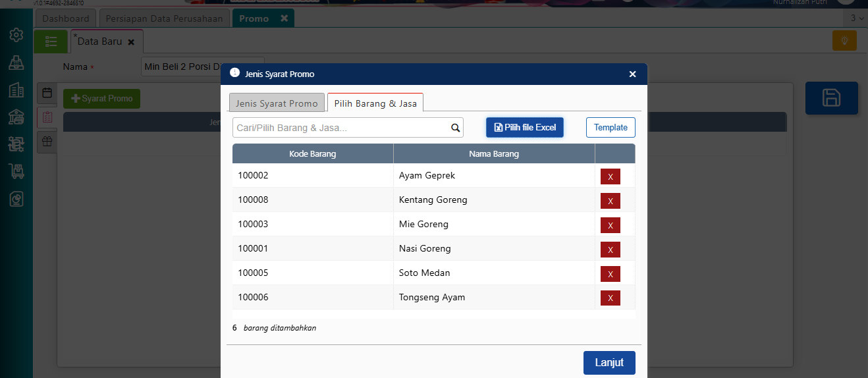Remove Mie Goreng with its X button
The height and width of the screenshot is (378, 868).
point(610,225)
